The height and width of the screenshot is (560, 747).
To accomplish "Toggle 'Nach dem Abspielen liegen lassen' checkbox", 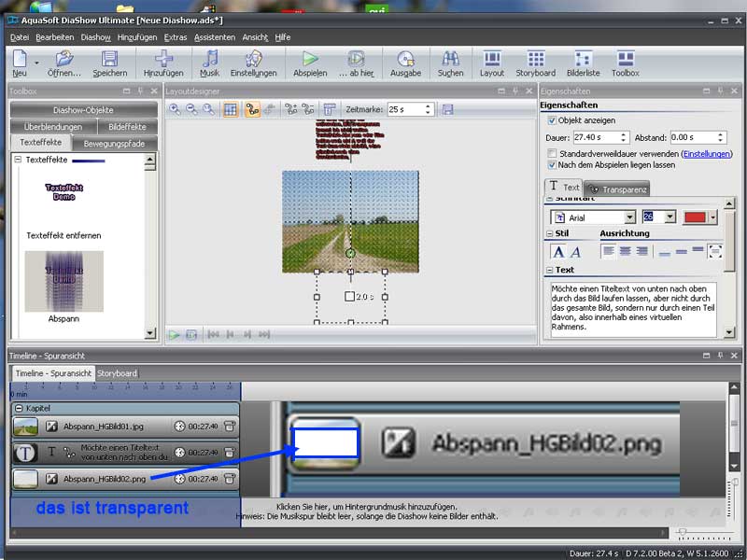I will (x=552, y=165).
